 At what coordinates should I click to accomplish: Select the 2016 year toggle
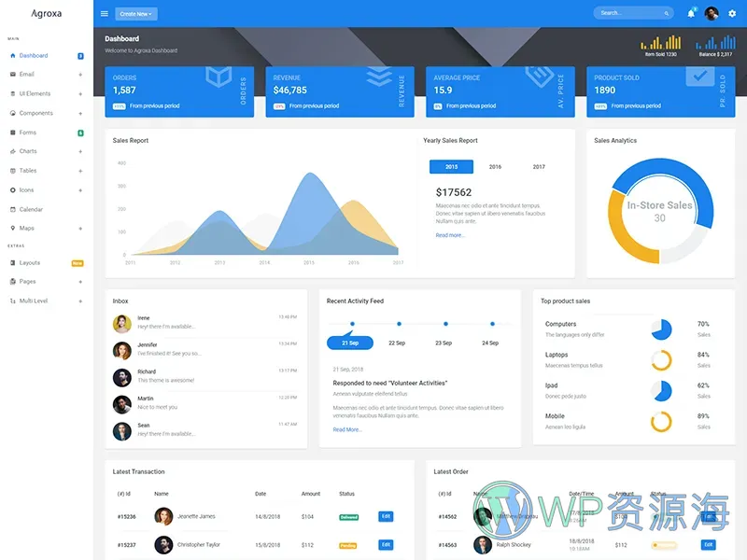tap(495, 167)
